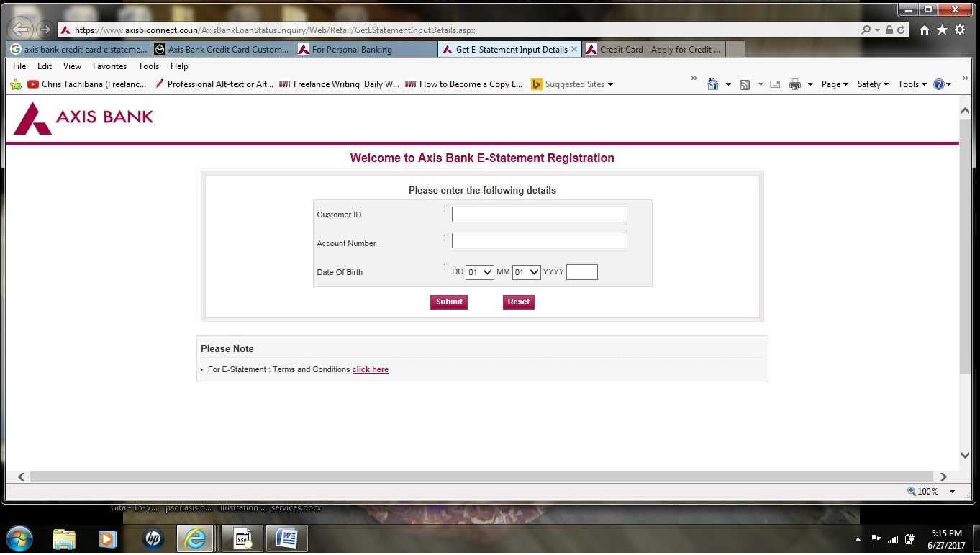Open the Home page icon in toolbar
Image resolution: width=980 pixels, height=555 pixels.
point(714,84)
